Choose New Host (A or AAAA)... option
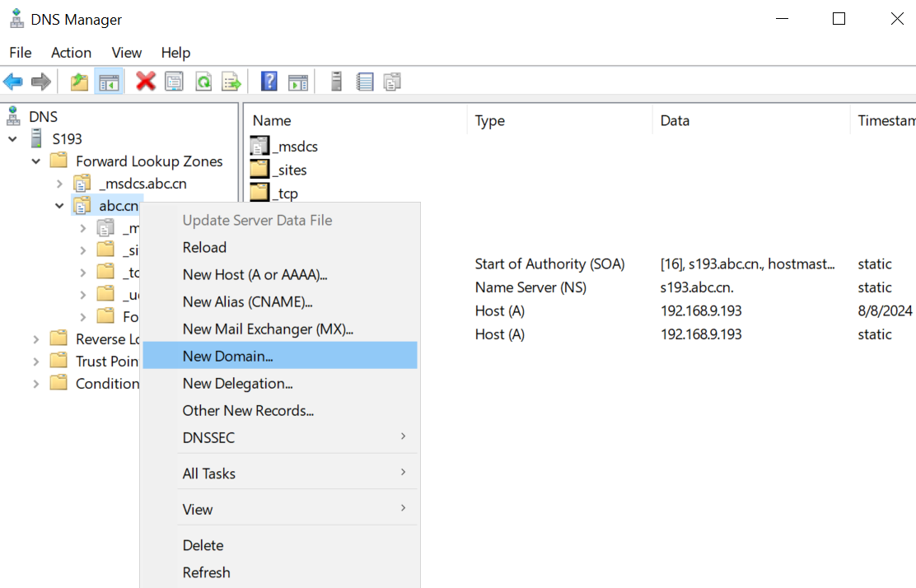 tap(280, 274)
